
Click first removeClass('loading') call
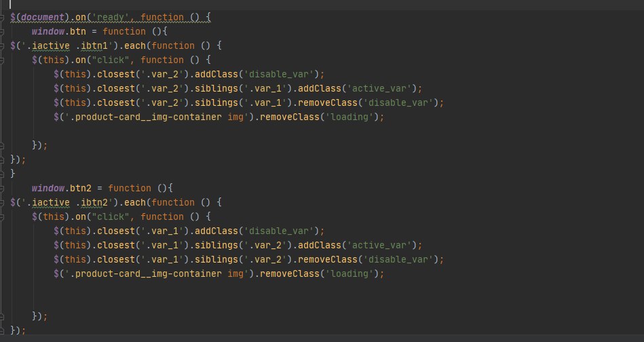pos(320,117)
